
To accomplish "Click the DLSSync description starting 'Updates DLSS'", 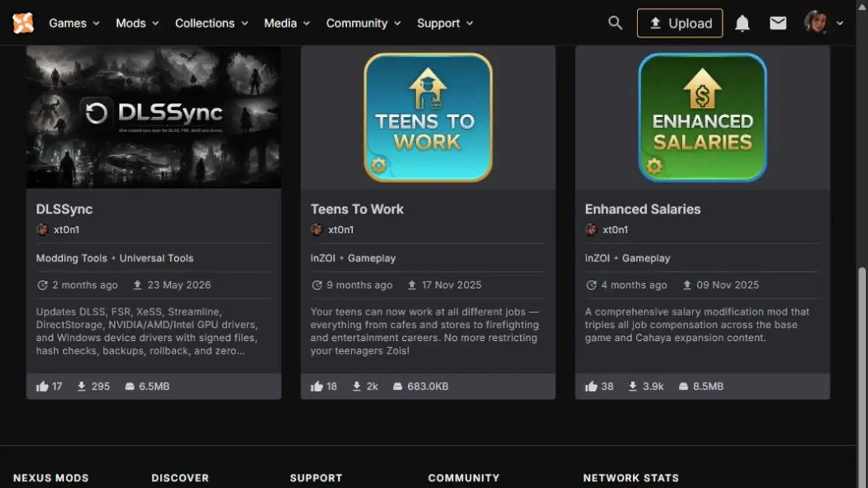I will coord(148,331).
